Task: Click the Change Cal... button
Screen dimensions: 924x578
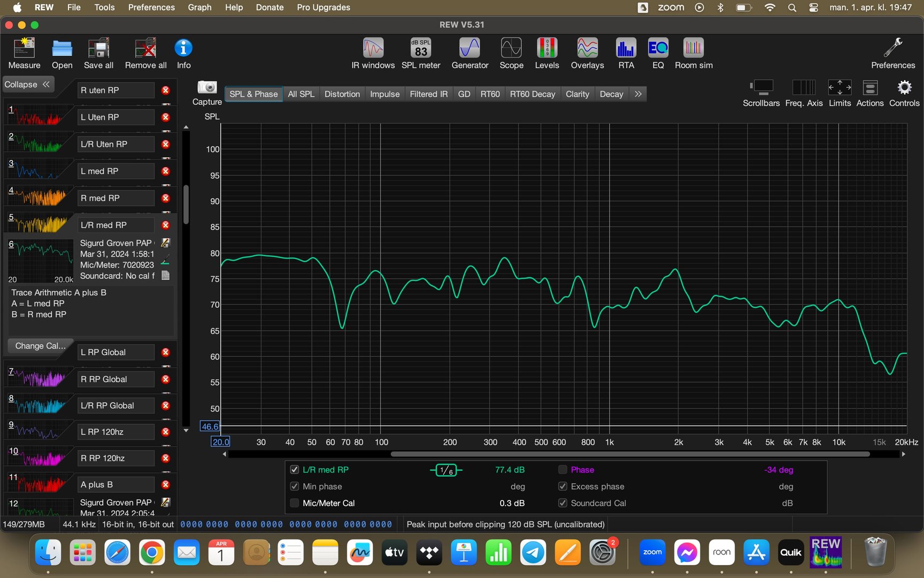Action: click(x=40, y=346)
